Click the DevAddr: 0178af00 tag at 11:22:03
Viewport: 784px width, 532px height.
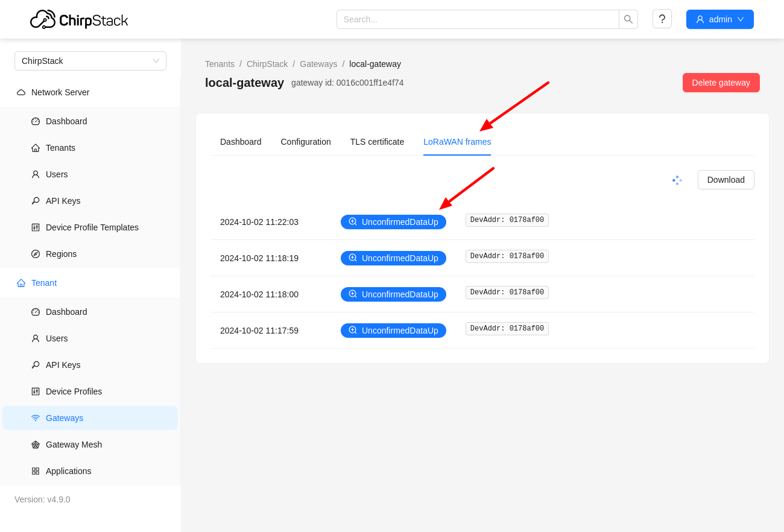tap(507, 220)
